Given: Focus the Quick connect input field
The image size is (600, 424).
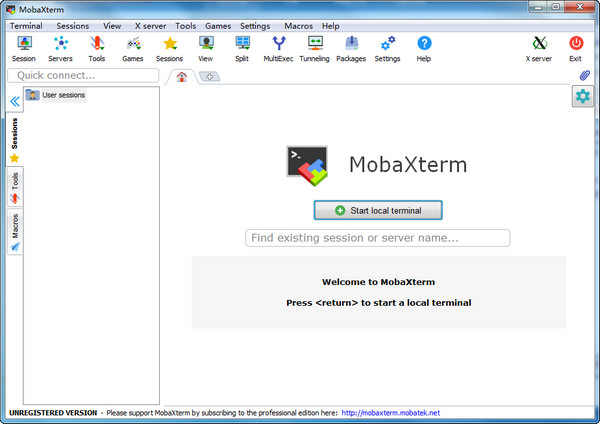Looking at the screenshot, I should coord(83,75).
